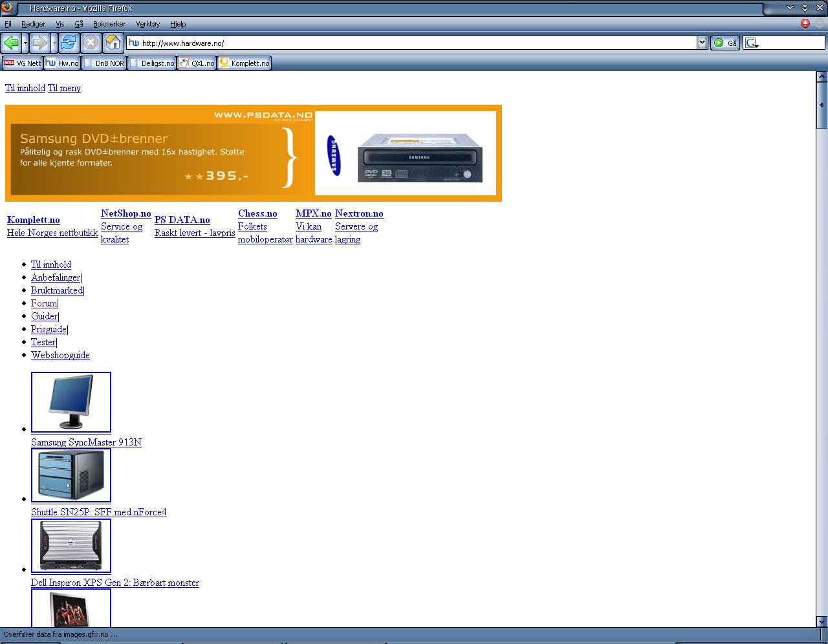Click the Samsung DVD drive product image

pos(406,153)
